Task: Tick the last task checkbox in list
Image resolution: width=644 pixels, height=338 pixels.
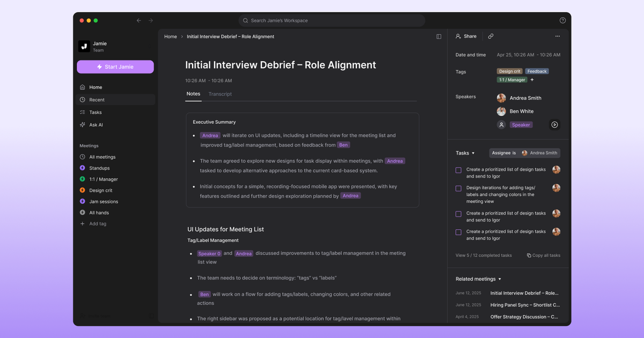Action: 458,232
